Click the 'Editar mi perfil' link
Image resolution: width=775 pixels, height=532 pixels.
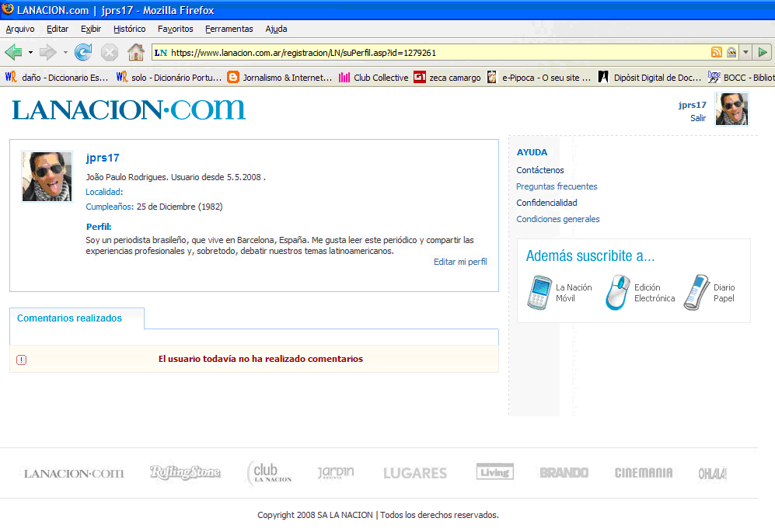coord(460,262)
